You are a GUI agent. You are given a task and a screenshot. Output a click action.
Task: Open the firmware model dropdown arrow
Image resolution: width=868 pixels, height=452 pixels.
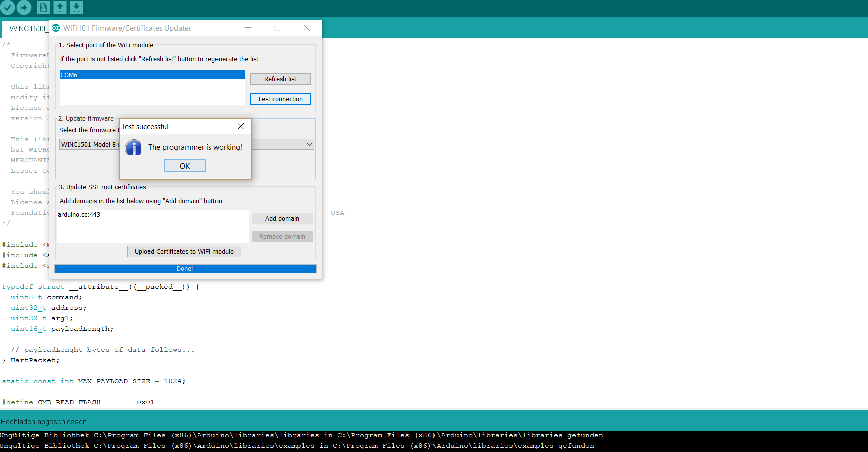pos(309,144)
